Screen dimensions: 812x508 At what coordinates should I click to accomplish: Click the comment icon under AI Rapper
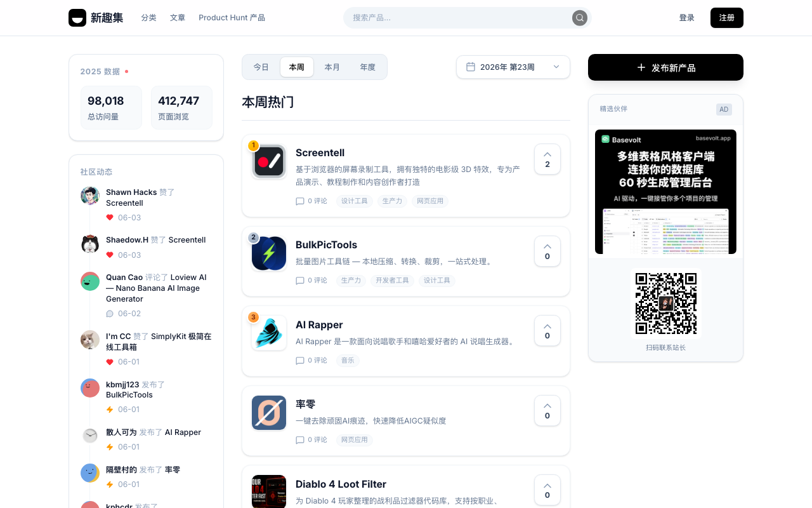click(300, 361)
